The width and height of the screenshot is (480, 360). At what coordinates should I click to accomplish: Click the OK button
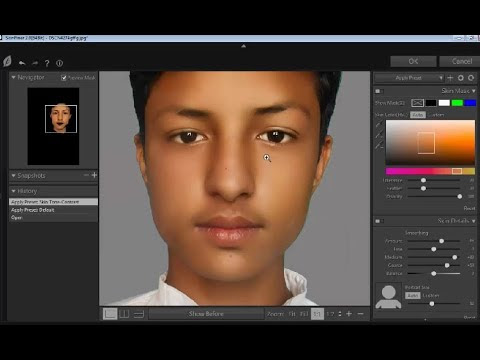pos(413,61)
